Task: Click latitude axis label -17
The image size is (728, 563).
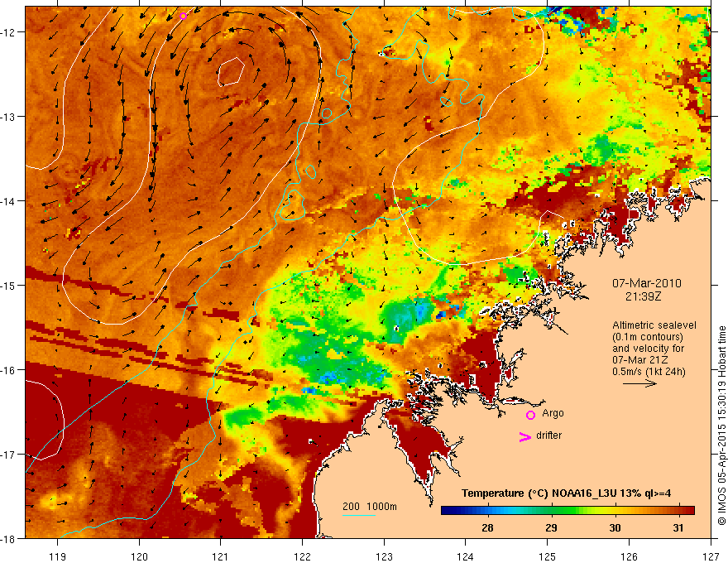Action: coord(9,455)
